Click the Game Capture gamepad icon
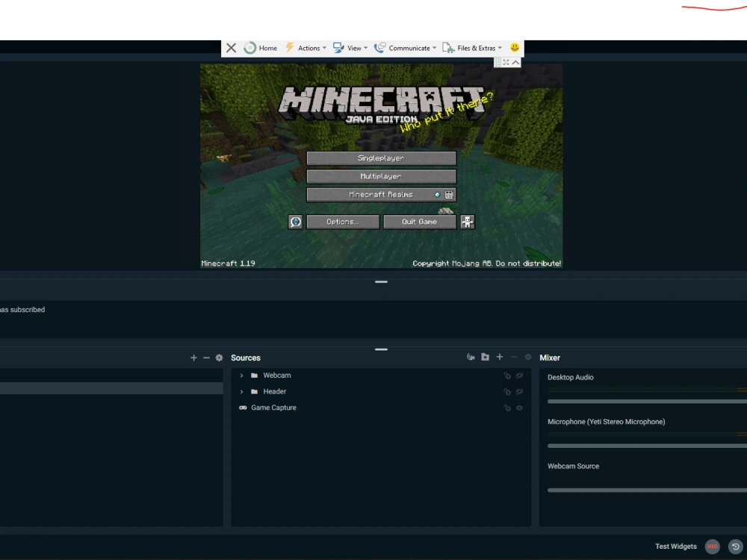 pos(243,408)
